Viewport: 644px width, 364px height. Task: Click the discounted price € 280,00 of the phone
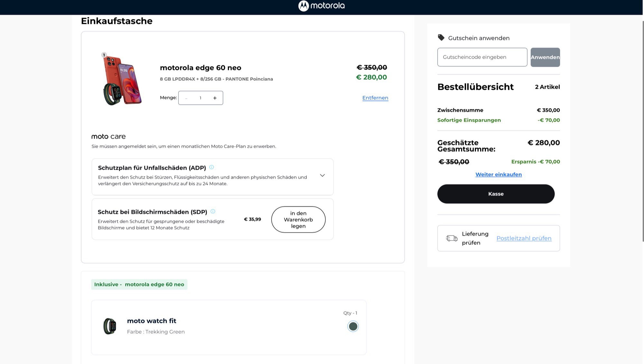coord(372,77)
